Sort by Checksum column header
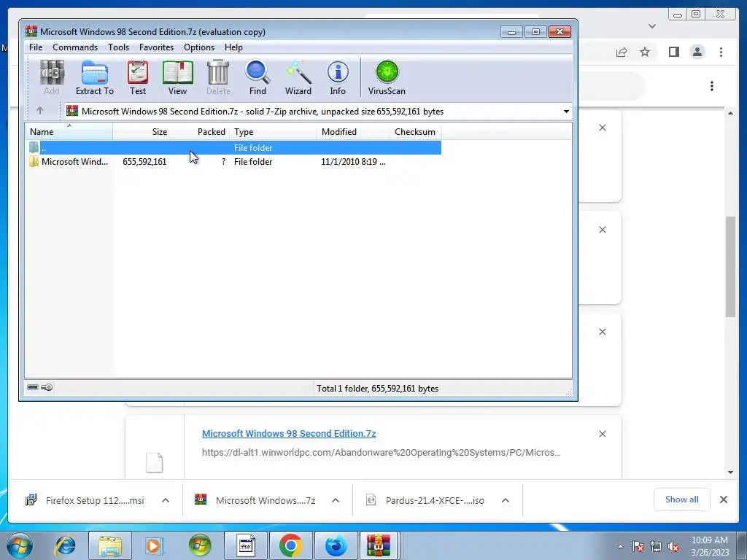Viewport: 747px width, 560px height. pyautogui.click(x=415, y=131)
